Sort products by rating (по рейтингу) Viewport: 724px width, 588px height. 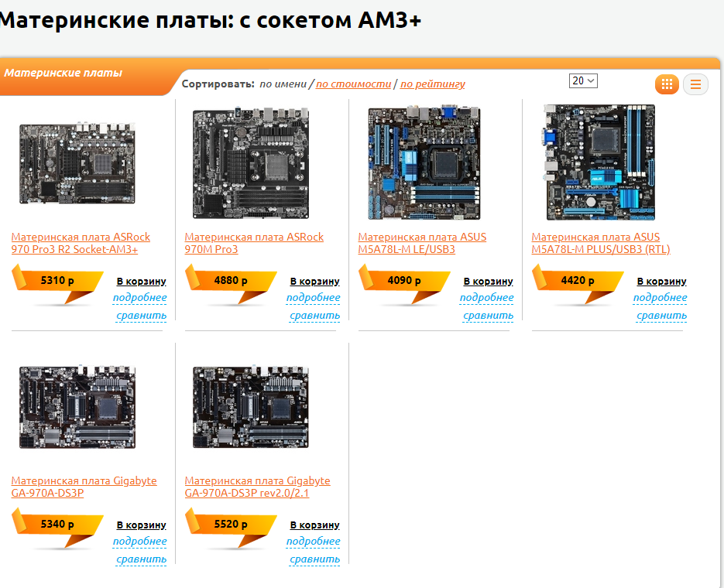point(433,84)
